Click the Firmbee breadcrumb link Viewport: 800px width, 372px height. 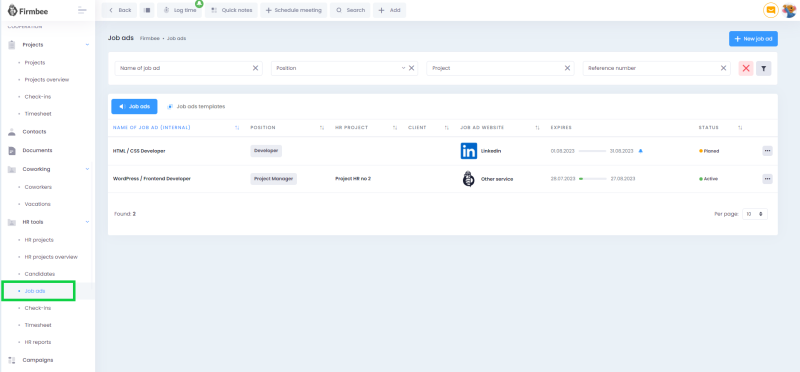[x=149, y=39]
